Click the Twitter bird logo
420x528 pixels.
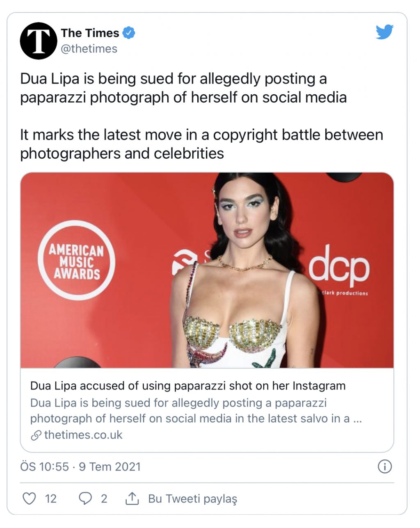(384, 32)
